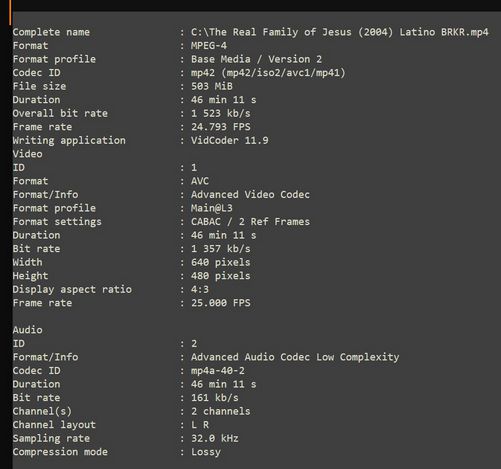Screen dimensions: 501x469
Task: Select the 32.0 kHz sampling rate value
Action: pyautogui.click(x=215, y=438)
